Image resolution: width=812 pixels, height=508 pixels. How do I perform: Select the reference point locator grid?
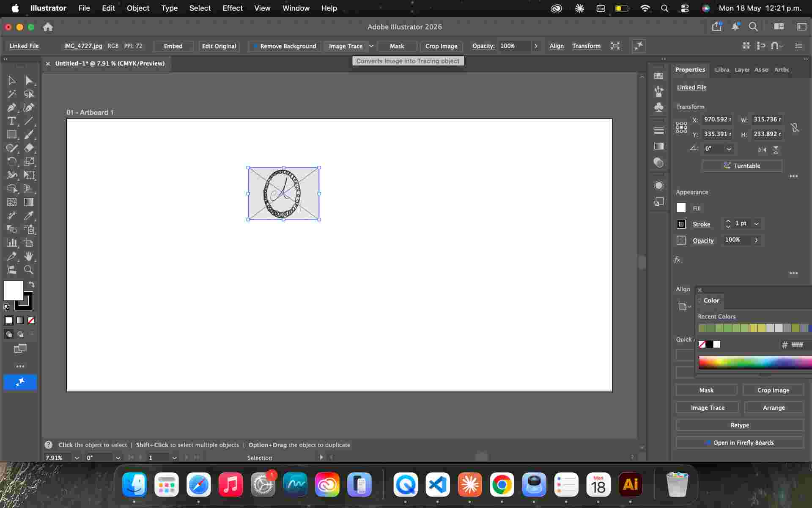pyautogui.click(x=681, y=127)
